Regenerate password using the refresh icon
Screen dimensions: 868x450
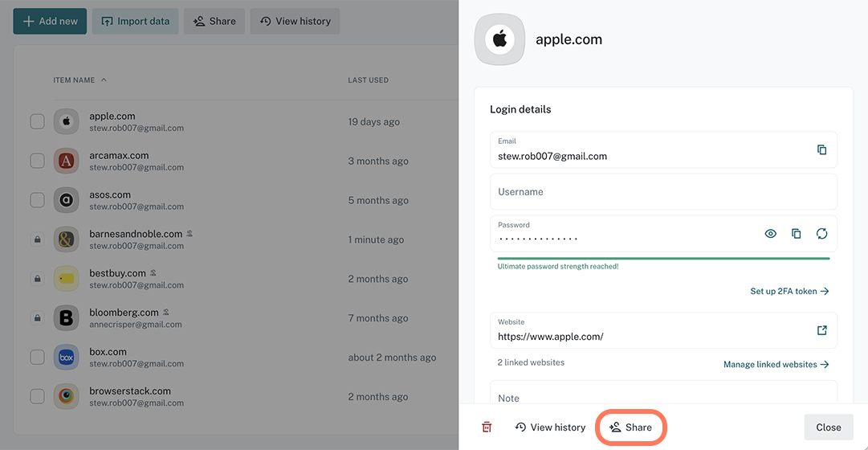point(822,233)
